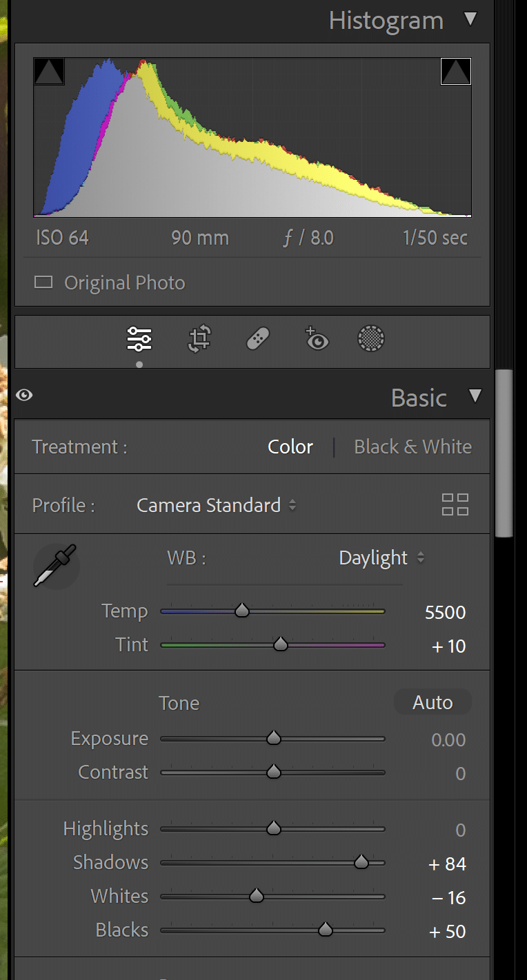This screenshot has height=980, width=527.
Task: Click the Temp value field 5500
Action: click(x=446, y=612)
